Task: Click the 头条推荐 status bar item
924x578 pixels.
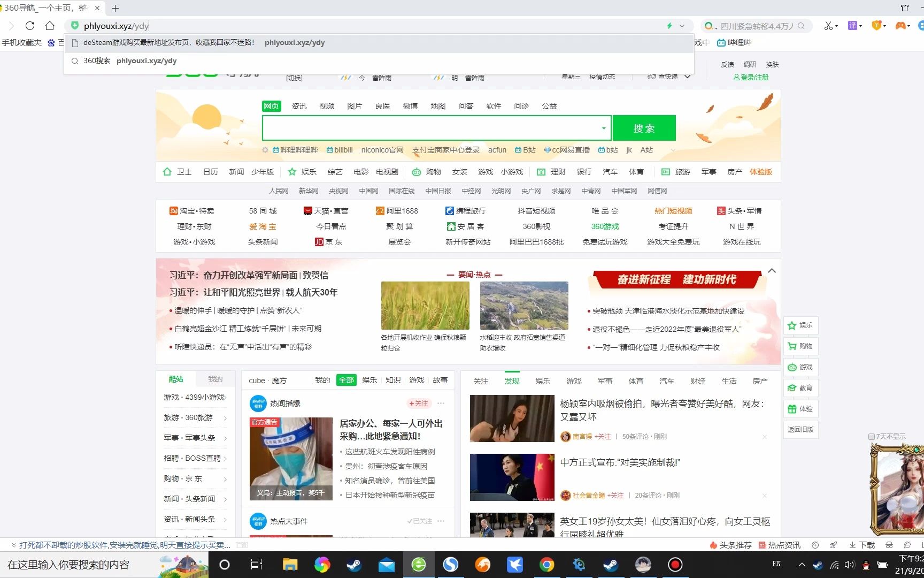Action: coord(730,545)
